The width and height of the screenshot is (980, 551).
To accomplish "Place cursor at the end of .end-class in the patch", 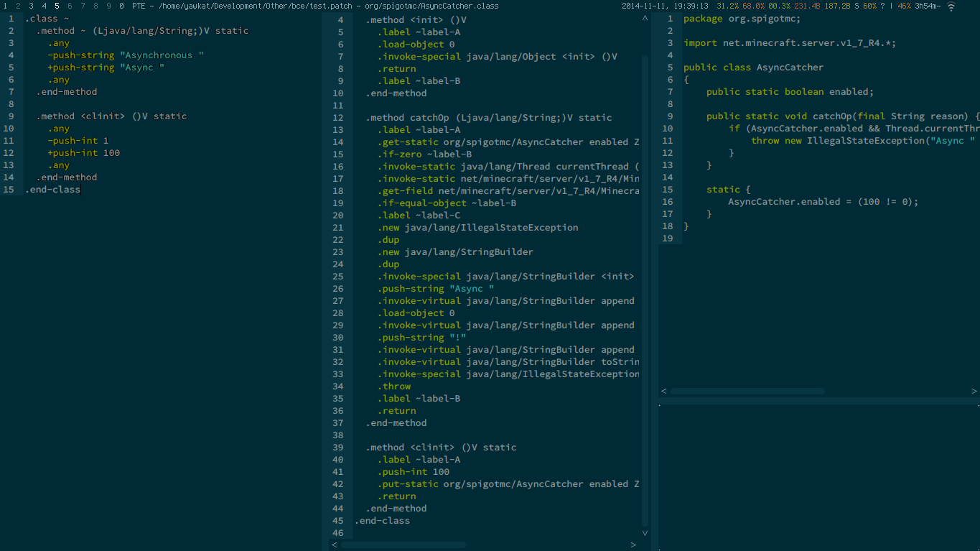I will (x=81, y=190).
